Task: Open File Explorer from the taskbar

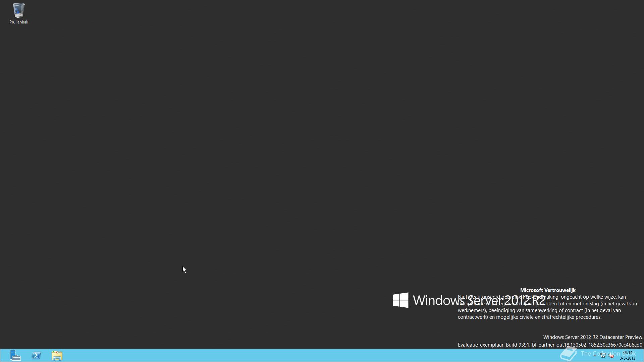Action: tap(57, 355)
